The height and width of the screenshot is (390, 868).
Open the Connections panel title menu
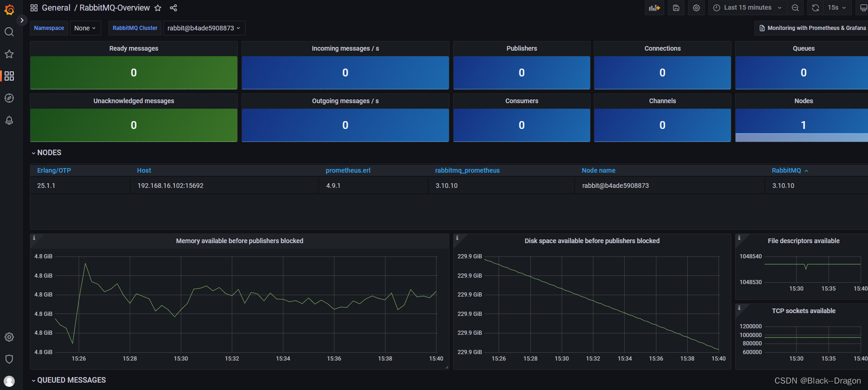click(662, 48)
